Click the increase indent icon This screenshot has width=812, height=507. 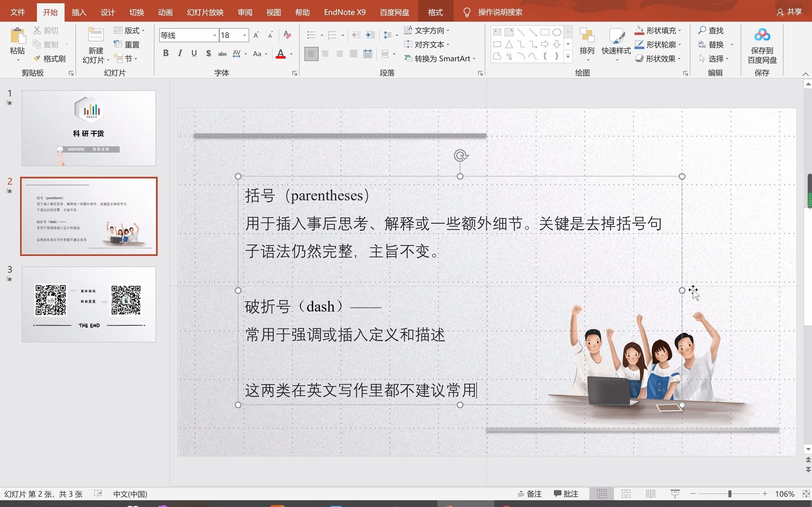(370, 35)
